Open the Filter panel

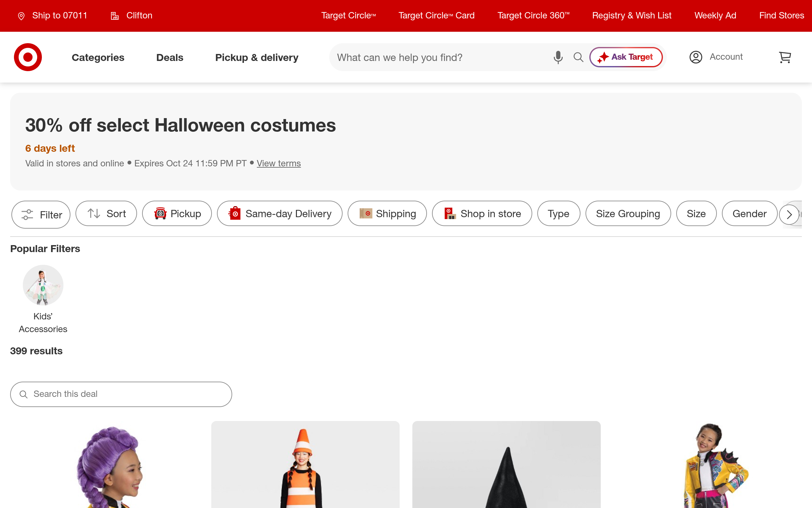click(41, 215)
